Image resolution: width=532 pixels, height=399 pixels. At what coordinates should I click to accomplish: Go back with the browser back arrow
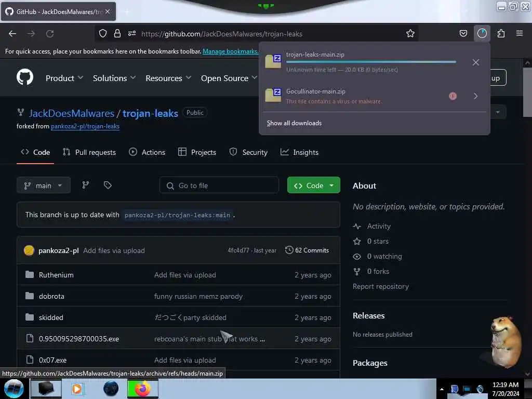coord(12,34)
